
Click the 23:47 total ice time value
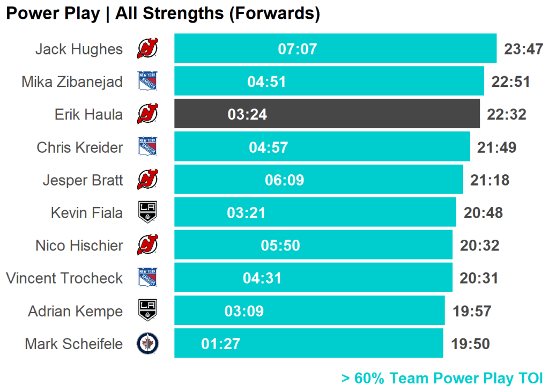pyautogui.click(x=524, y=49)
